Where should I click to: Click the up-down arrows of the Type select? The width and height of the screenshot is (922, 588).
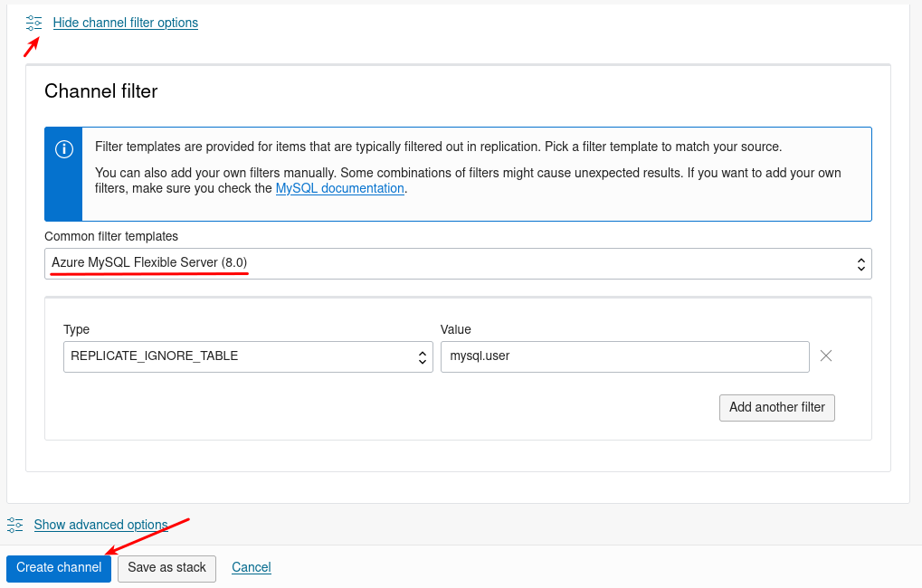point(423,356)
